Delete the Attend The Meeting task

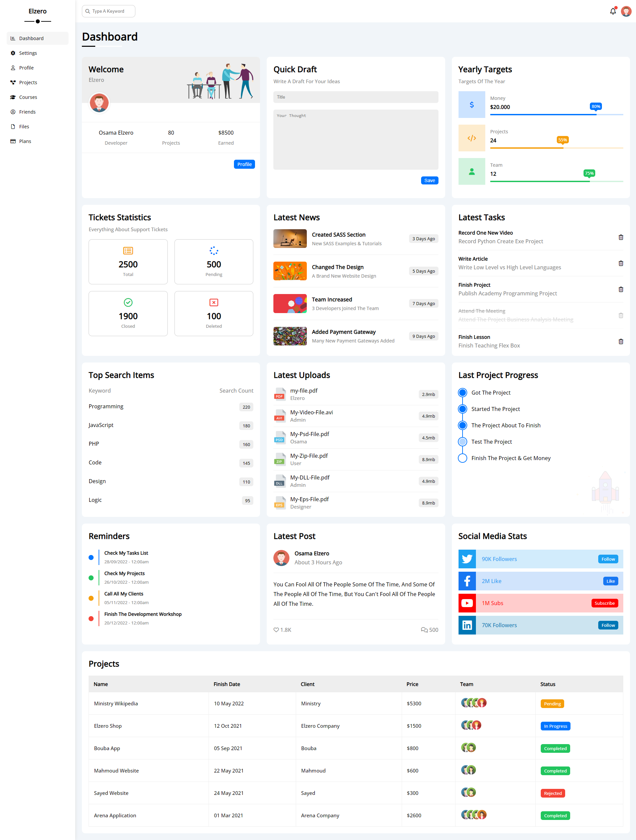tap(620, 315)
